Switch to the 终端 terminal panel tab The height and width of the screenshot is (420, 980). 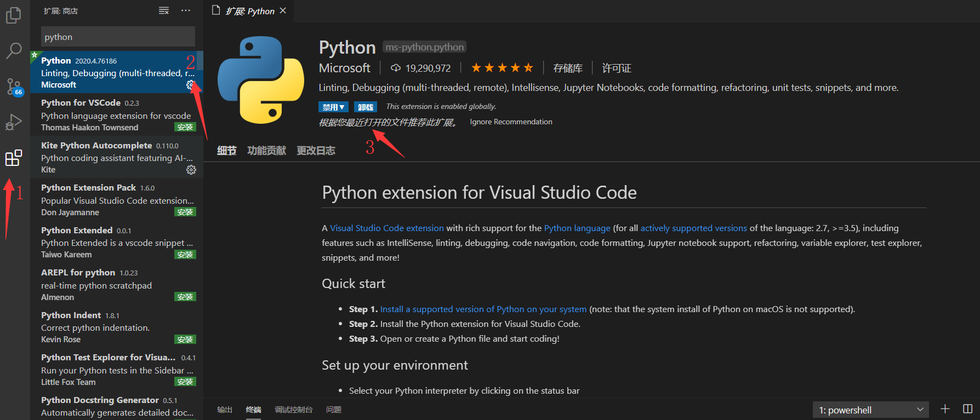pos(254,410)
